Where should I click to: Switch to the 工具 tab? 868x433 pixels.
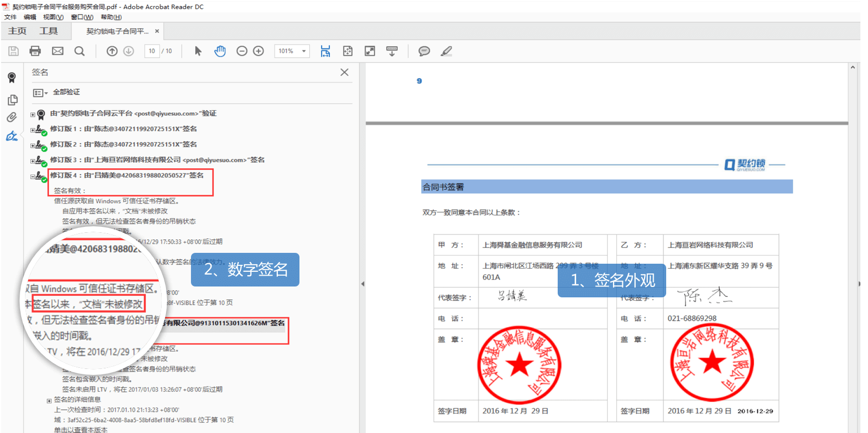pyautogui.click(x=48, y=31)
